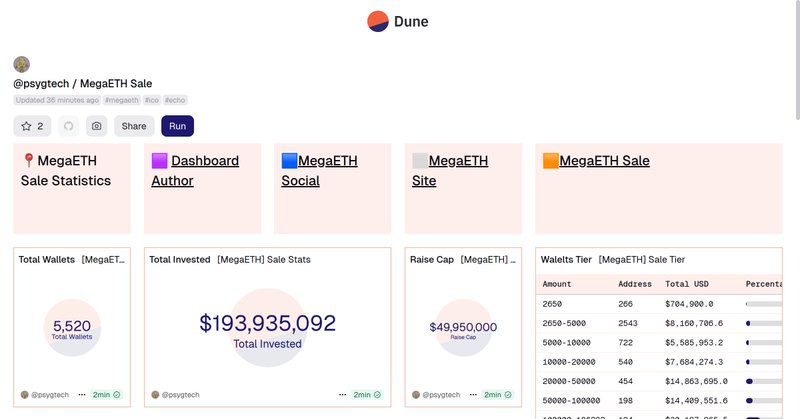Open the MegaETH Social link
The height and width of the screenshot is (419, 800).
319,170
